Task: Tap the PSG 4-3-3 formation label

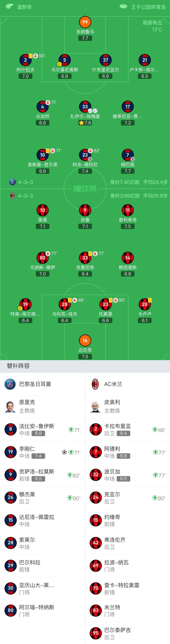Action: coord(25,182)
